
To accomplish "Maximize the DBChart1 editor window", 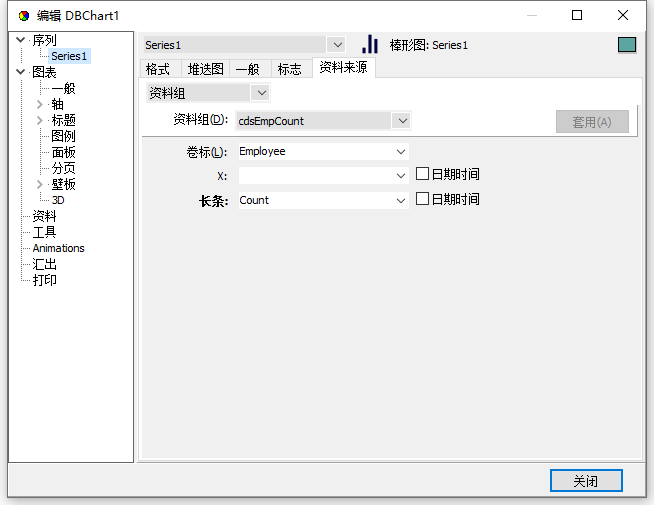I will click(x=577, y=15).
